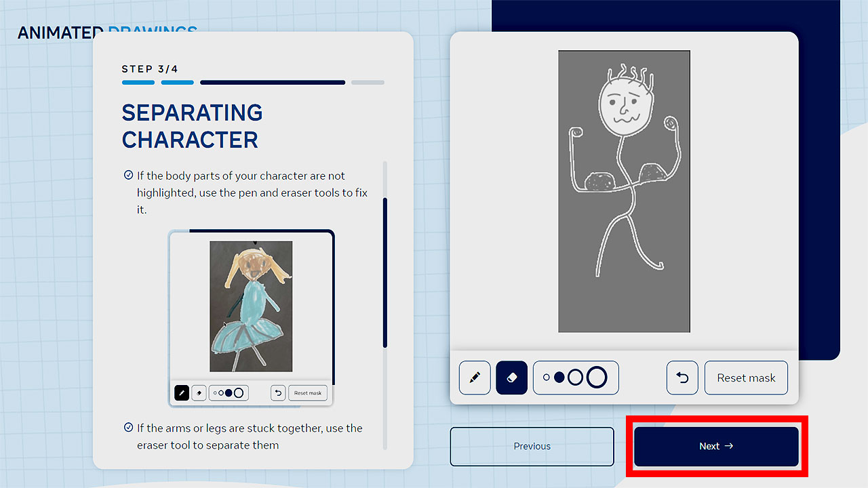This screenshot has width=868, height=488.
Task: Click the undo arrow button
Action: tap(682, 378)
